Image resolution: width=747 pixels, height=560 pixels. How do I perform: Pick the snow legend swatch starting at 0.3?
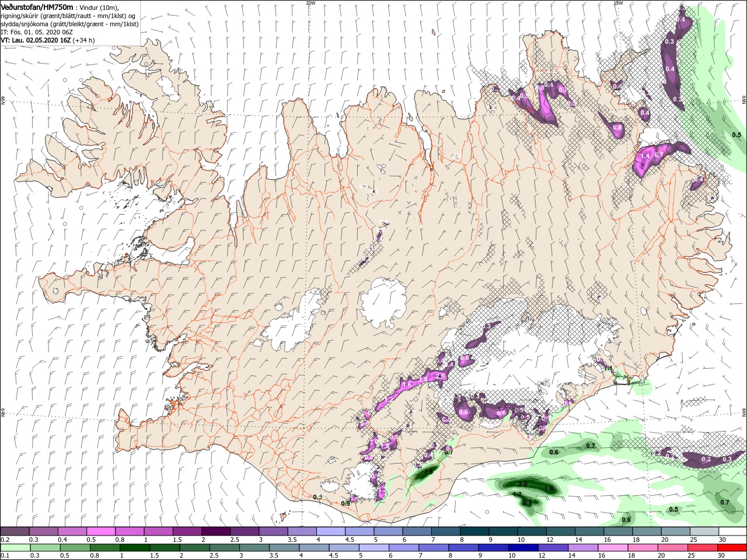[x=44, y=531]
